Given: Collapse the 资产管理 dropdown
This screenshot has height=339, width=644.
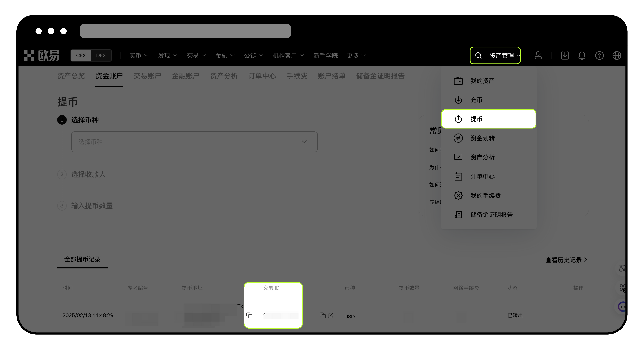Looking at the screenshot, I should click(505, 55).
